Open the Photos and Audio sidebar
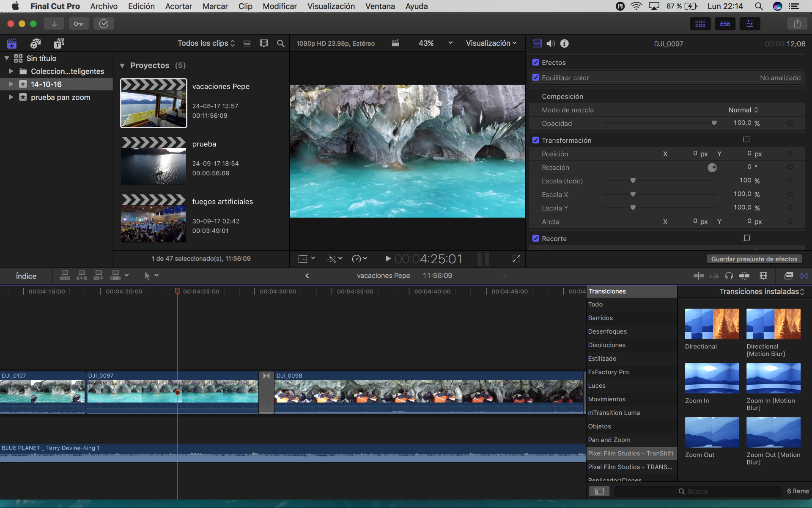Viewport: 812px width, 508px height. coord(36,43)
